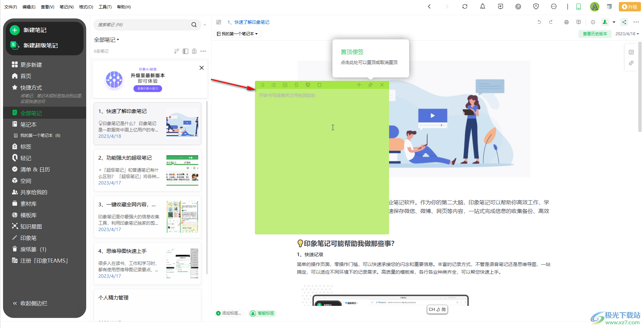Apply strikethrough in sticky note toolbar

point(297,85)
